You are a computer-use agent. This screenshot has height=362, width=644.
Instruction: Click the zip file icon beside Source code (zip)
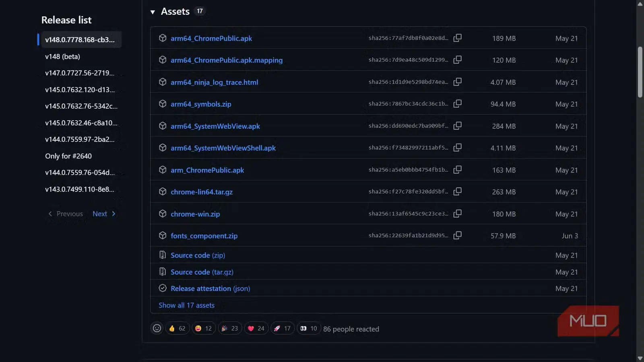point(163,255)
